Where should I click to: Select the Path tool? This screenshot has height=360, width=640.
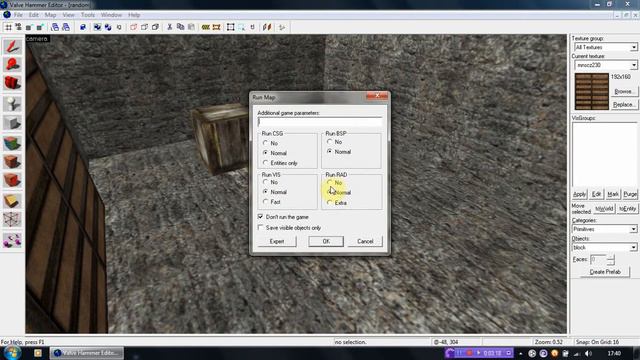pyautogui.click(x=12, y=240)
